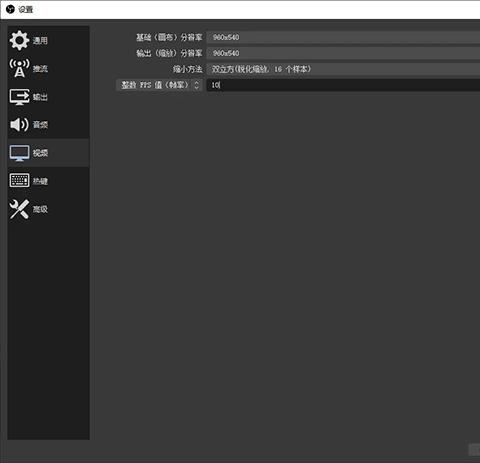Open the Audio speaker icon
Image resolution: width=480 pixels, height=463 pixels.
click(19, 125)
